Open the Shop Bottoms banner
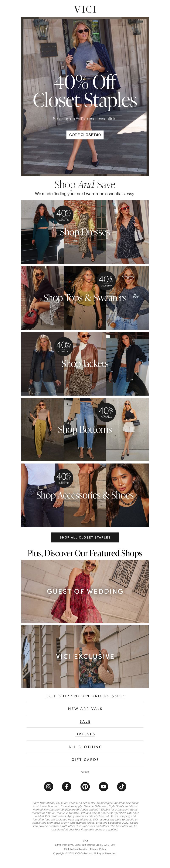This screenshot has width=170, height=868. [x=85, y=429]
